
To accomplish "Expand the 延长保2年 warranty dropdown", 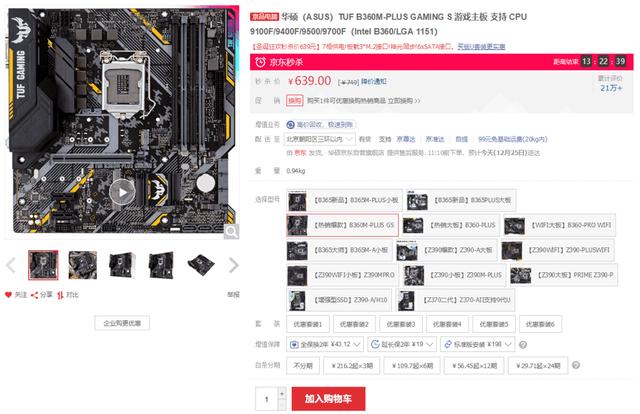I will point(402,345).
